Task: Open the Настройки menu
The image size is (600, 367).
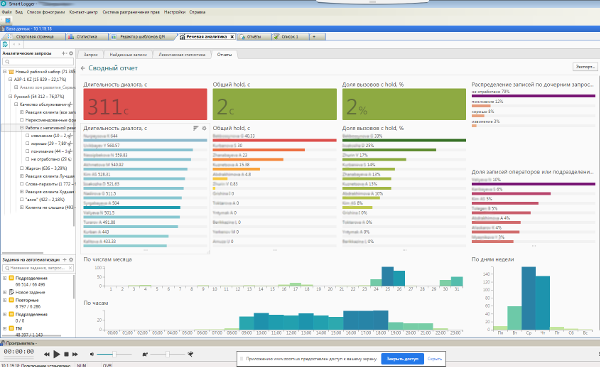Action: click(x=174, y=12)
